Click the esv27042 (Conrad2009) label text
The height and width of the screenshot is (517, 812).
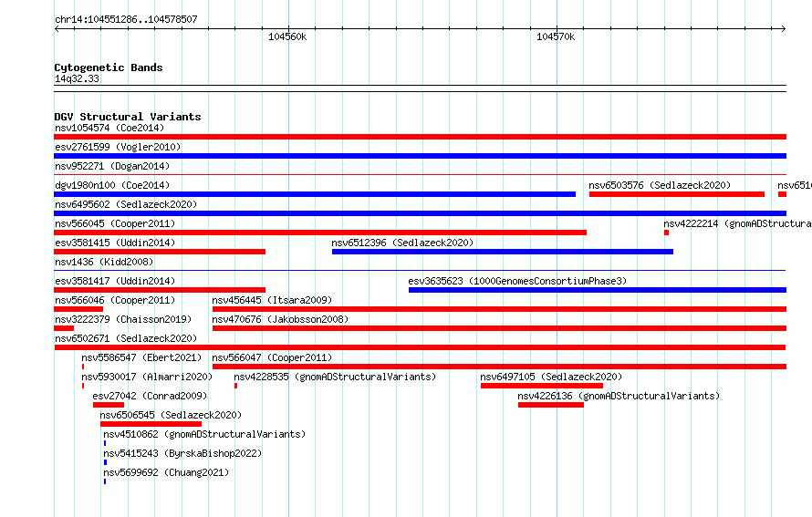150,396
